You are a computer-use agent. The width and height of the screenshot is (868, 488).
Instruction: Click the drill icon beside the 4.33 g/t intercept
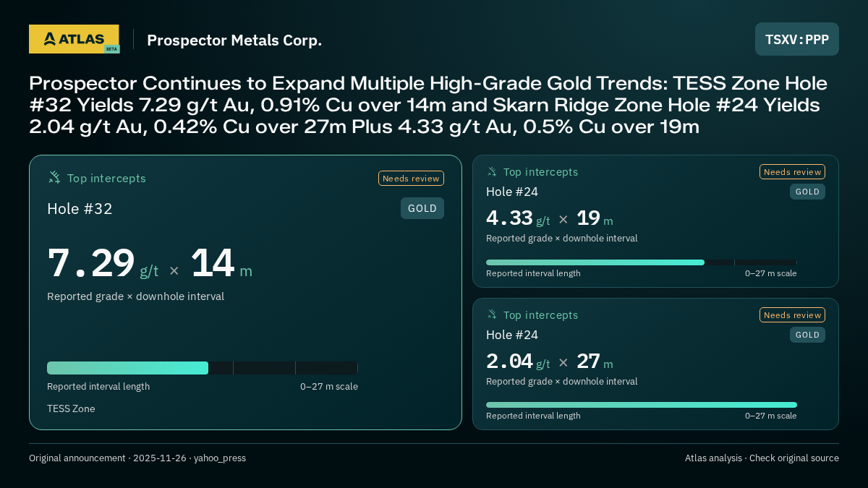[492, 171]
